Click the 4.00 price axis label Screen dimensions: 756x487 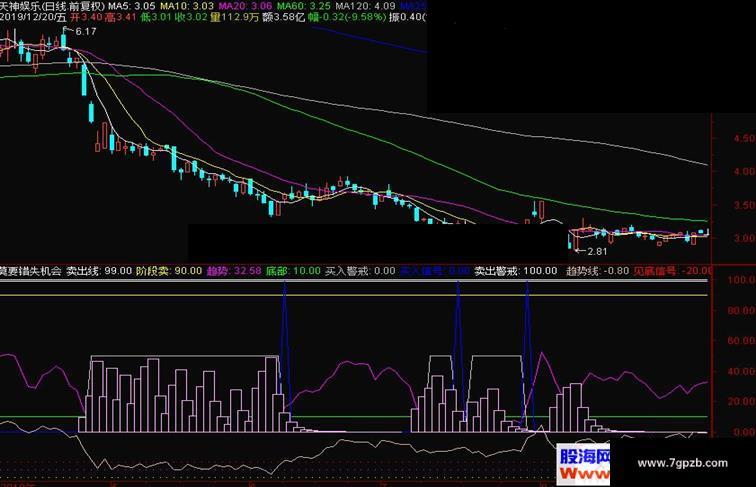[744, 171]
